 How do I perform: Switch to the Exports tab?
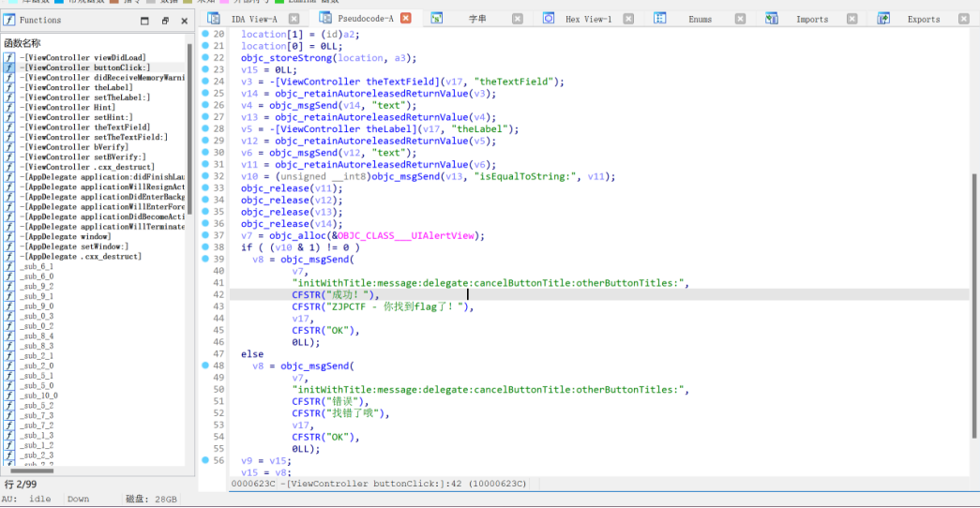click(924, 20)
